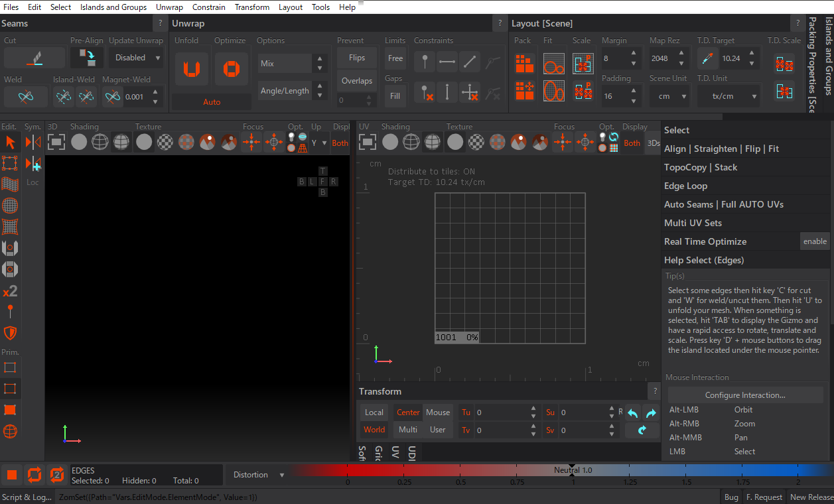Click the Auto button to unfold automatically
The height and width of the screenshot is (504, 834).
point(211,101)
